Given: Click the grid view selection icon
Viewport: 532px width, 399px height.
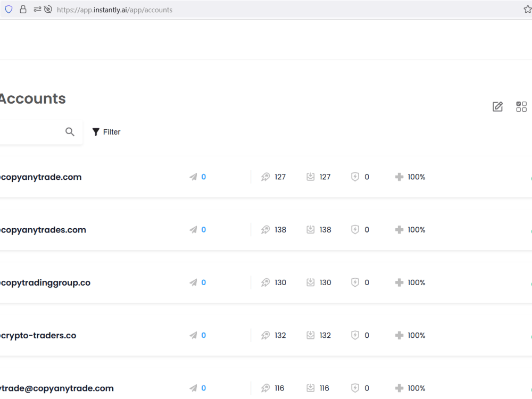Looking at the screenshot, I should pyautogui.click(x=521, y=106).
